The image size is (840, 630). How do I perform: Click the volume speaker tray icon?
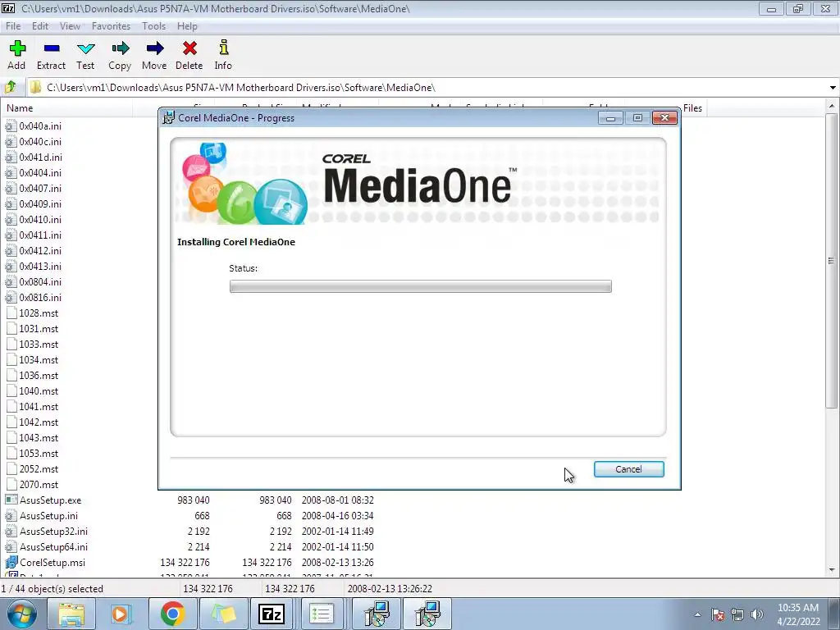click(757, 614)
